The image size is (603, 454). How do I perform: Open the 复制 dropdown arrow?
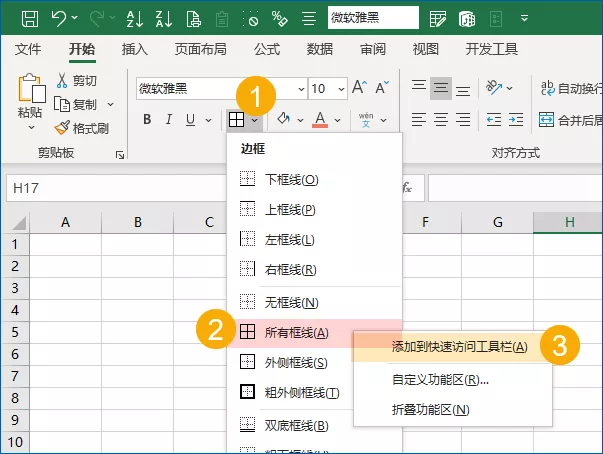(110, 105)
